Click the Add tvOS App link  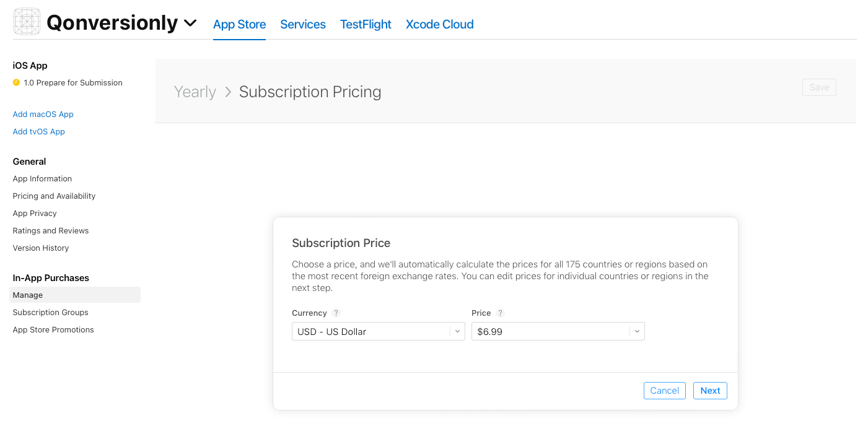[39, 132]
